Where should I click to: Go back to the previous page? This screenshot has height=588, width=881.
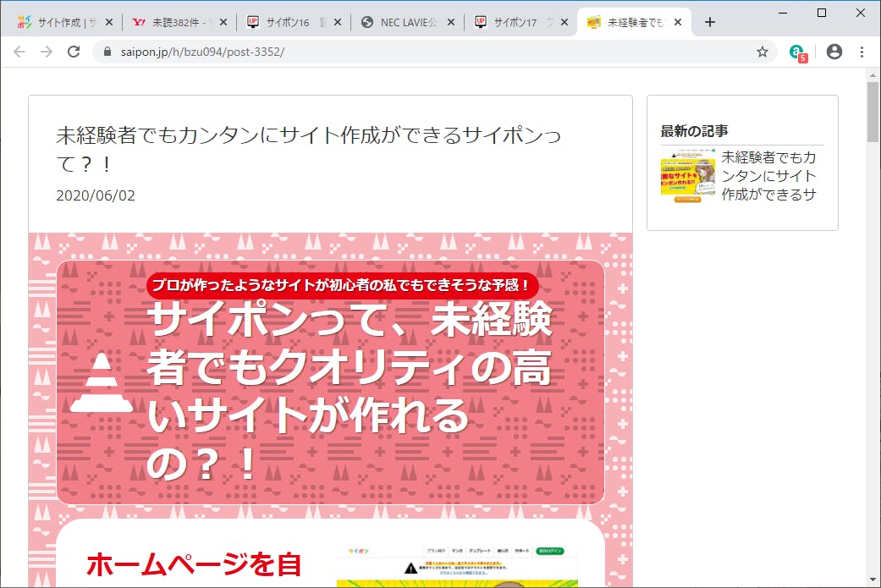click(x=19, y=52)
